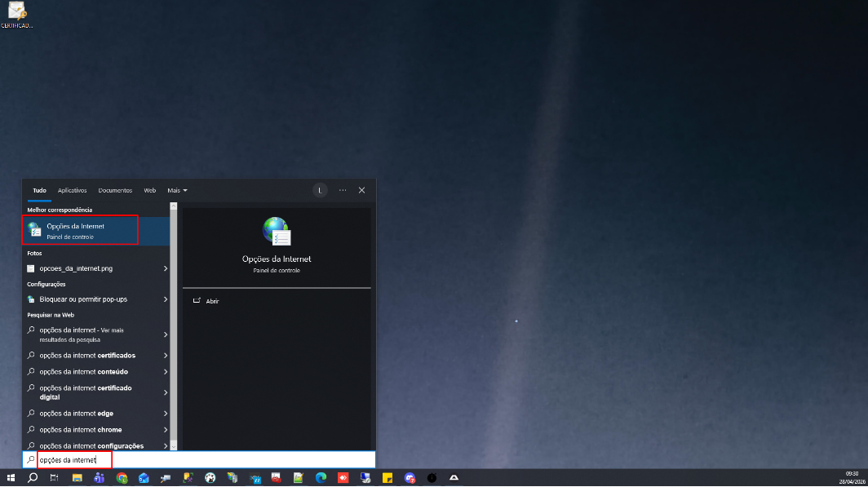Open Task View from the taskbar
Screen dimensions: 868x487
click(54, 477)
